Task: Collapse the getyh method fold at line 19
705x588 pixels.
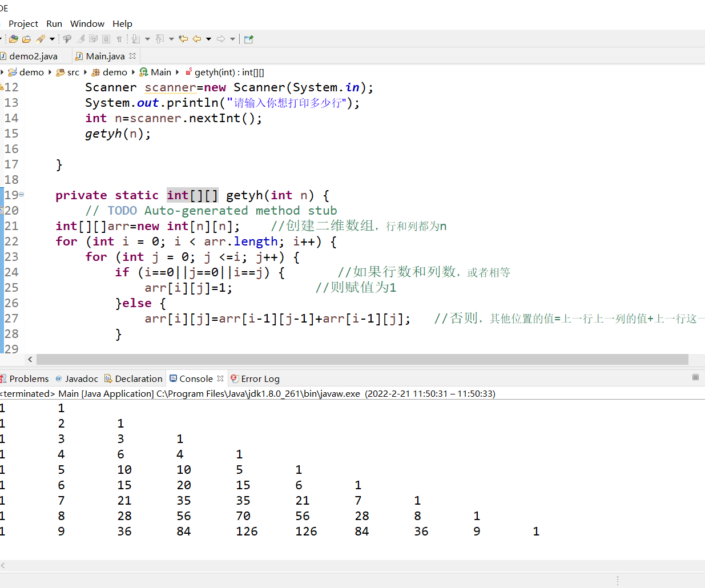Action: [22, 195]
